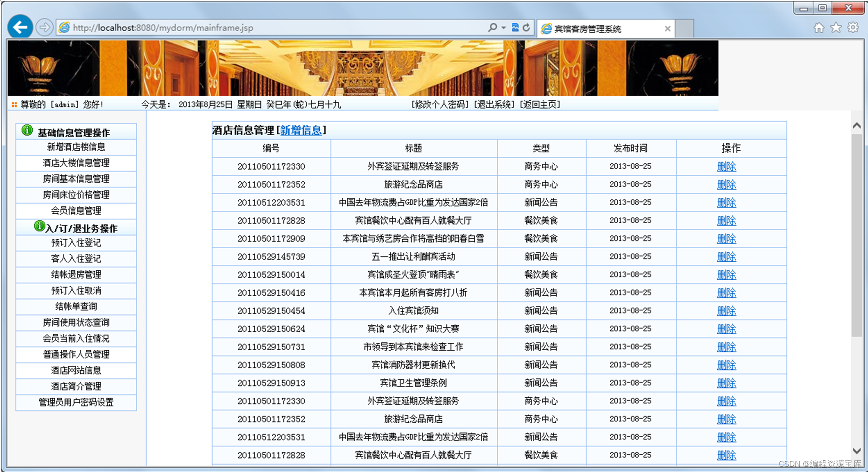This screenshot has height=472, width=868.
Task: Click the 发布时间 column header
Action: point(631,149)
